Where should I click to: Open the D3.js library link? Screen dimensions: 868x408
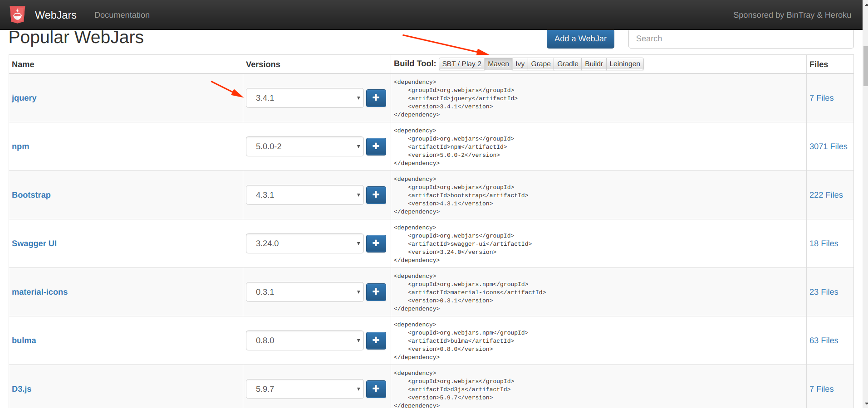point(21,389)
